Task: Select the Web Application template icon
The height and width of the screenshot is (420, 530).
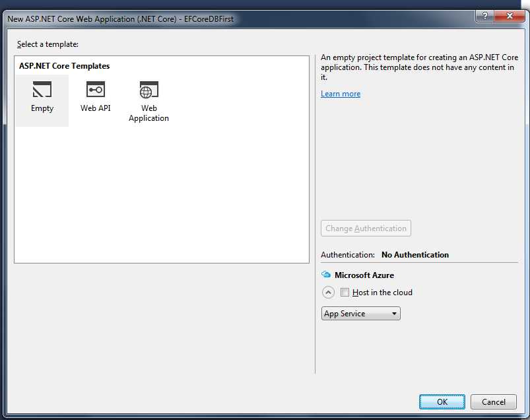Action: tap(149, 89)
